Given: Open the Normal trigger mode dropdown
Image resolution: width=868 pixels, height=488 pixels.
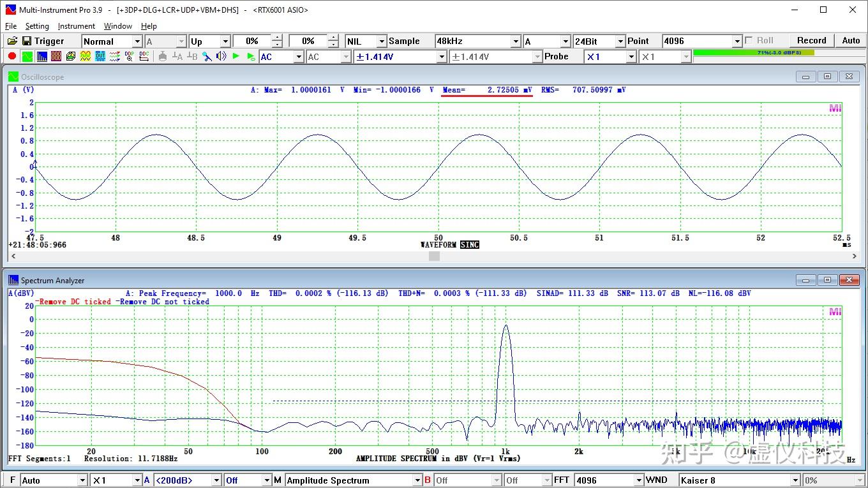Looking at the screenshot, I should tap(137, 41).
